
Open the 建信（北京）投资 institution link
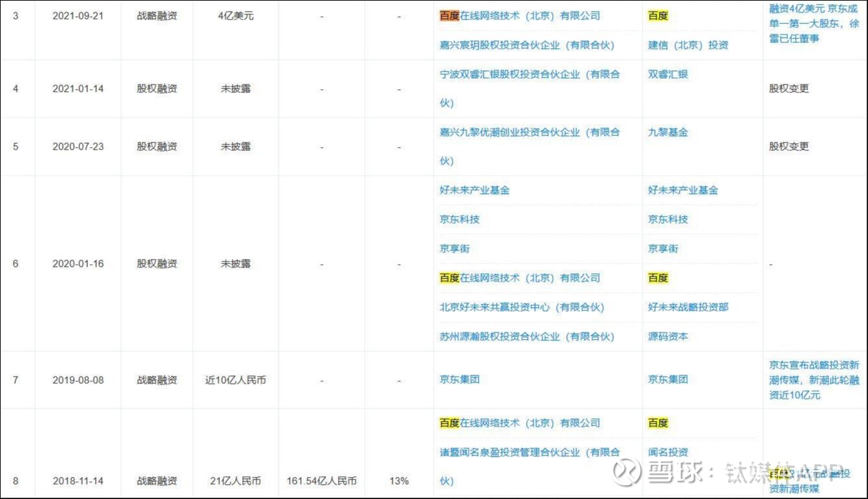pyautogui.click(x=688, y=45)
